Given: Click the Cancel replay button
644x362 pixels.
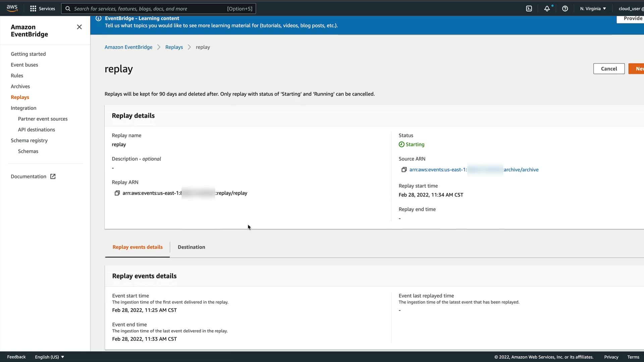Looking at the screenshot, I should [609, 69].
